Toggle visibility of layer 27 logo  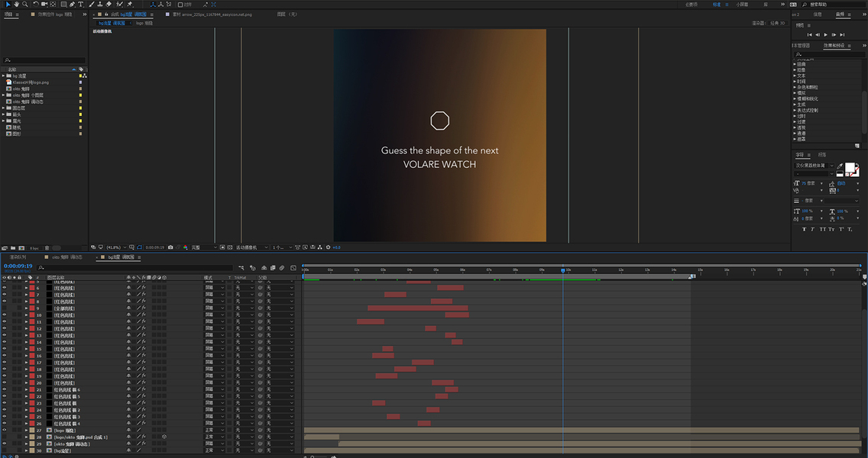coord(5,430)
